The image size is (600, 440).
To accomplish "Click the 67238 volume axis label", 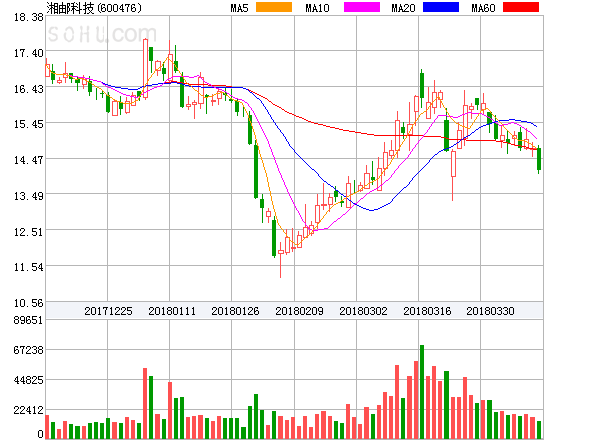I will point(28,350).
